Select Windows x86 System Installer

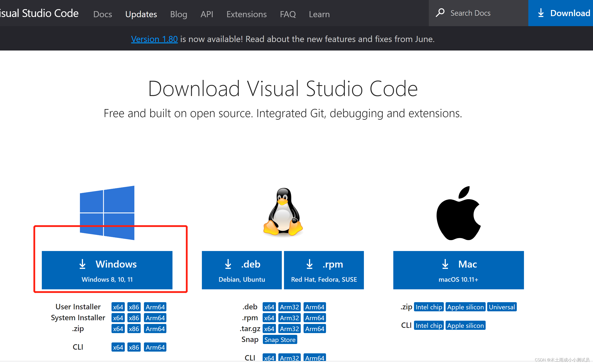(x=134, y=317)
